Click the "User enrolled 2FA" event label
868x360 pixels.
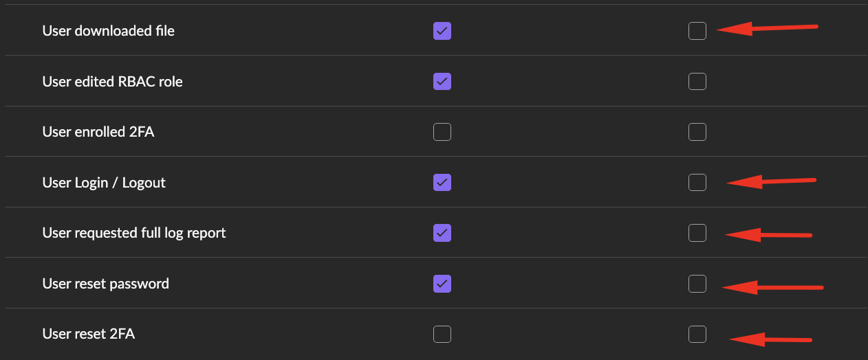click(x=98, y=132)
